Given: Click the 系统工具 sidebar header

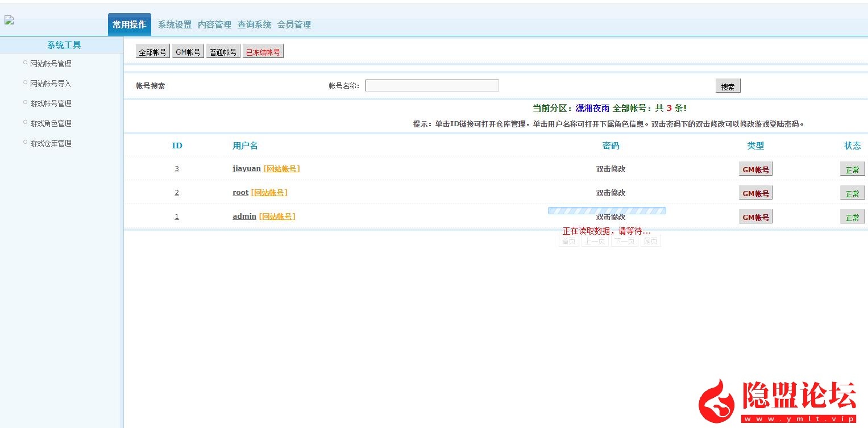Looking at the screenshot, I should click(x=64, y=45).
